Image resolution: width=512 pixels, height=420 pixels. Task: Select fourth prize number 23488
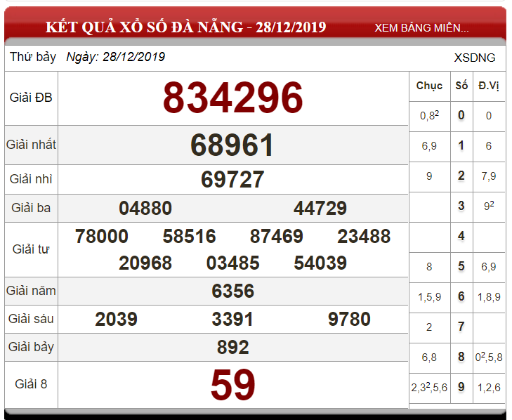[x=364, y=236]
